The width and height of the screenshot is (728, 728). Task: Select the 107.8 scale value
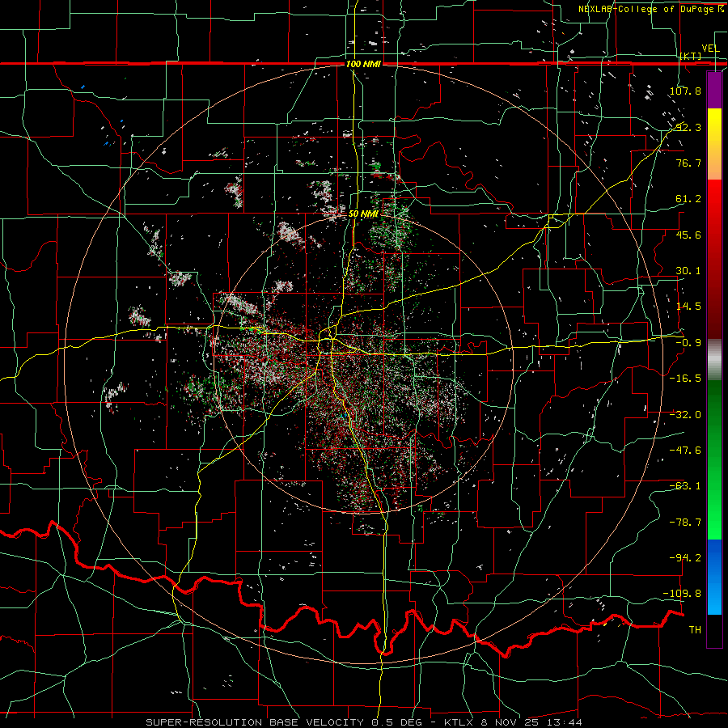(685, 91)
